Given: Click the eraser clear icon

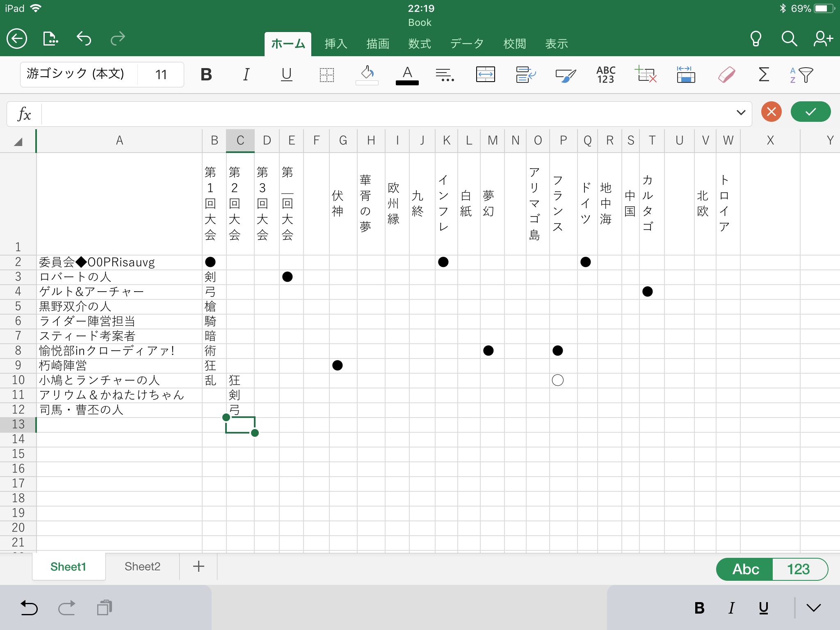Looking at the screenshot, I should pyautogui.click(x=726, y=75).
